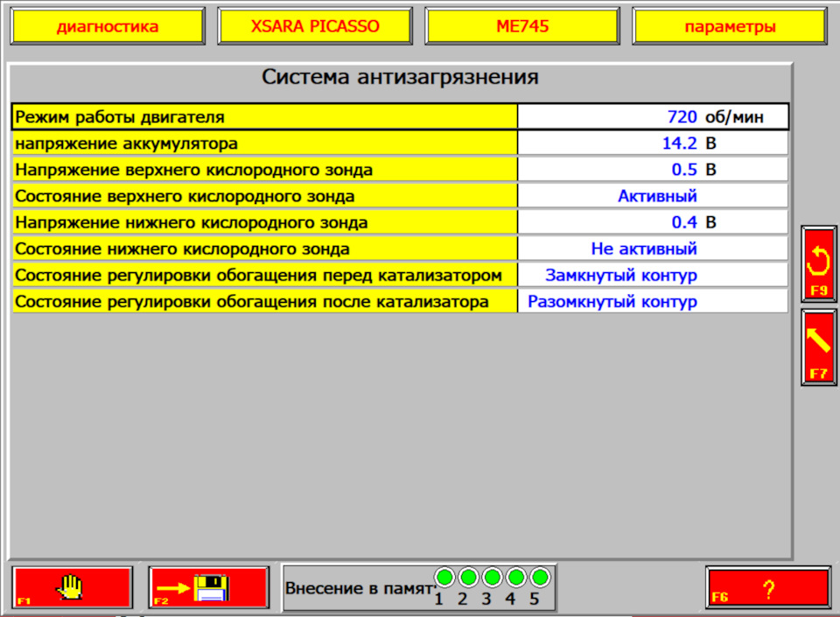
Task: Select the ME745 tab
Action: pos(521,25)
